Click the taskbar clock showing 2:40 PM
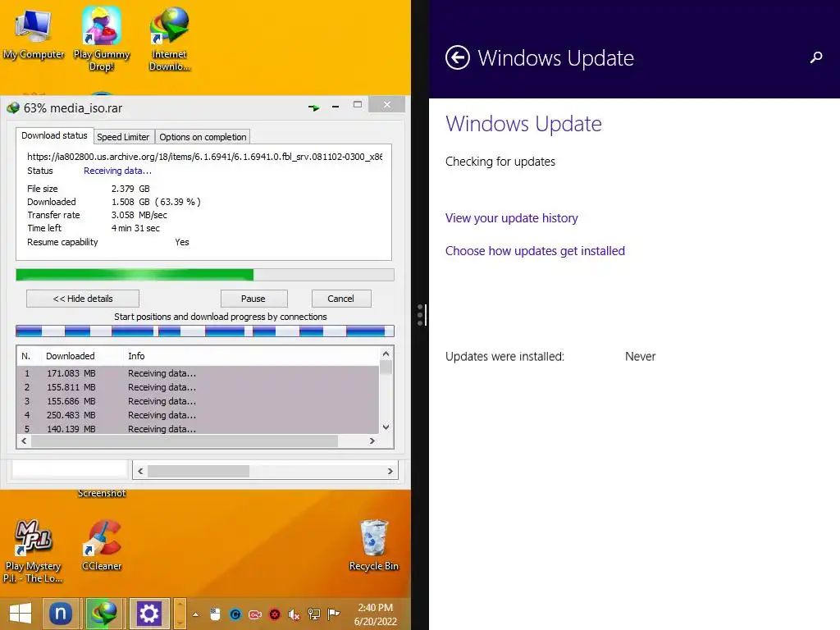This screenshot has height=630, width=840. click(x=375, y=614)
